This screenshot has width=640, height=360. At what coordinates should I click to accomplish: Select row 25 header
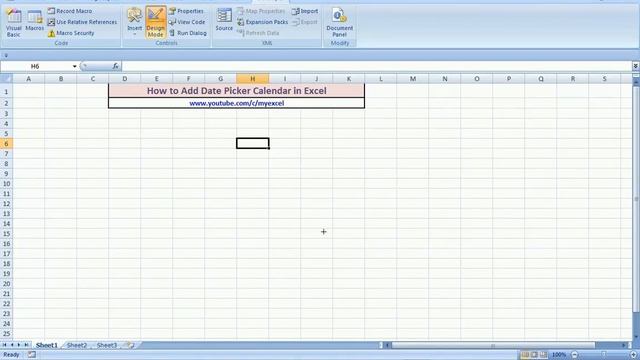pos(6,334)
